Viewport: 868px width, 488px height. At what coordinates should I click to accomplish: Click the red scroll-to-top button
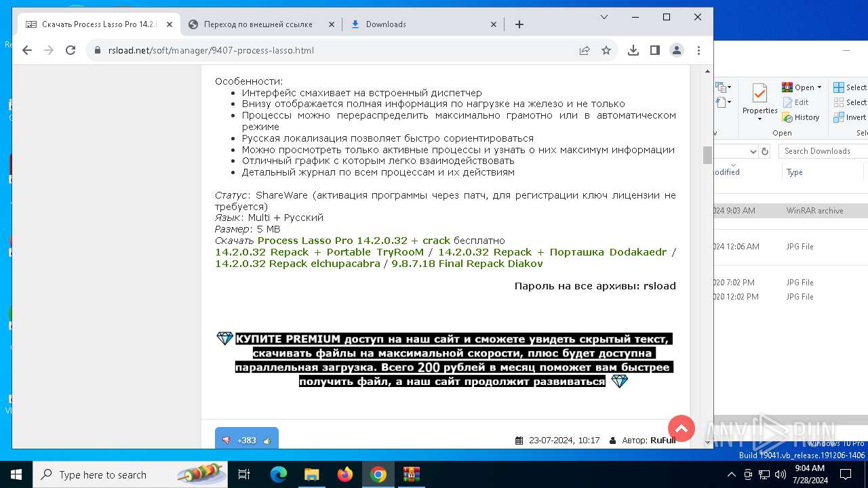(x=682, y=428)
